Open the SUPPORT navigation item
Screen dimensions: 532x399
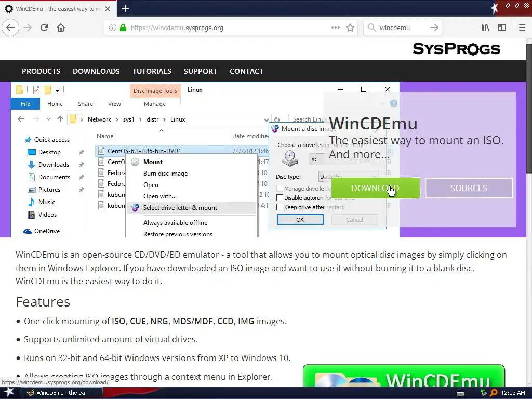(x=200, y=71)
